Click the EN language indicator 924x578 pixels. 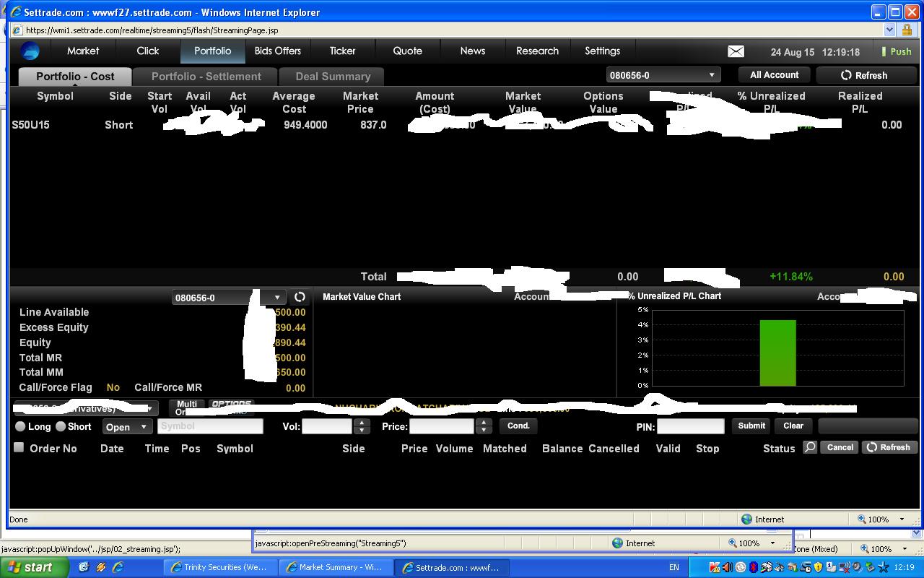pyautogui.click(x=674, y=567)
